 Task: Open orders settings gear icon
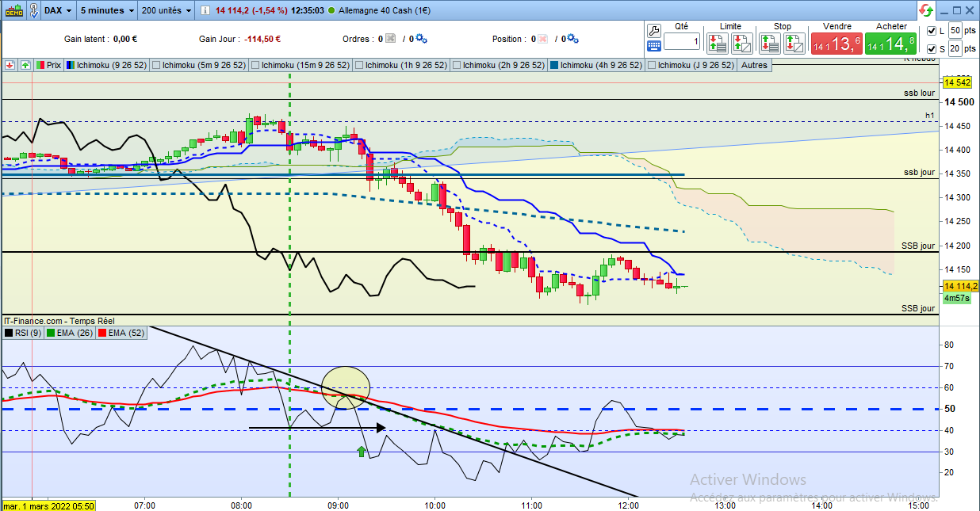click(x=421, y=39)
